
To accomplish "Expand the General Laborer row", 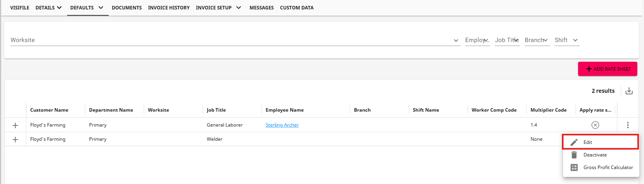I will point(15,125).
